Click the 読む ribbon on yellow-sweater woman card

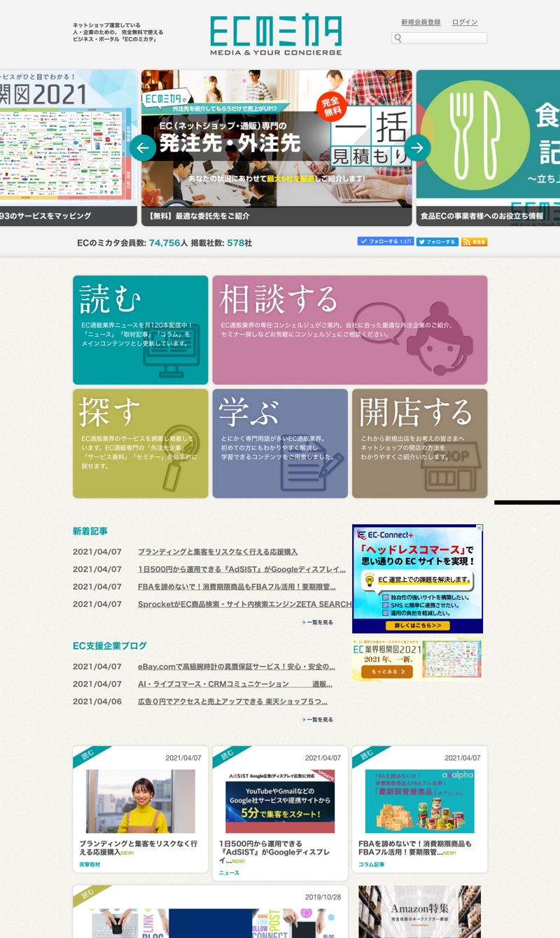tap(90, 756)
